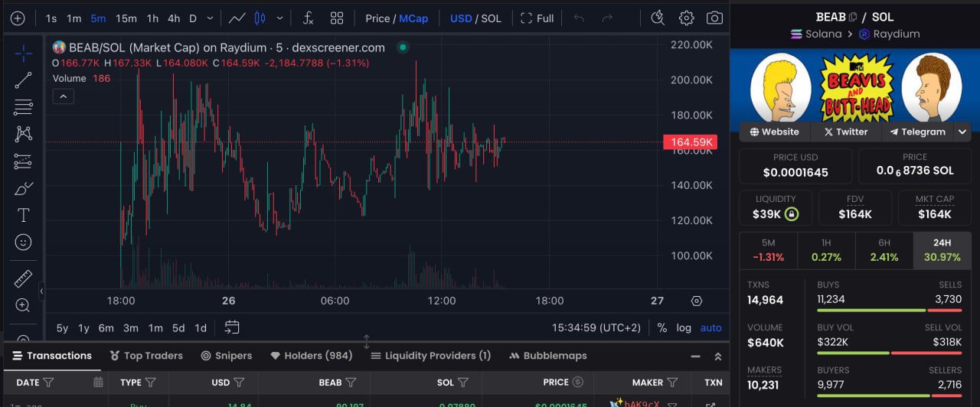Select the long position forecasting tool
Image resolution: width=980 pixels, height=407 pixels.
pyautogui.click(x=23, y=161)
